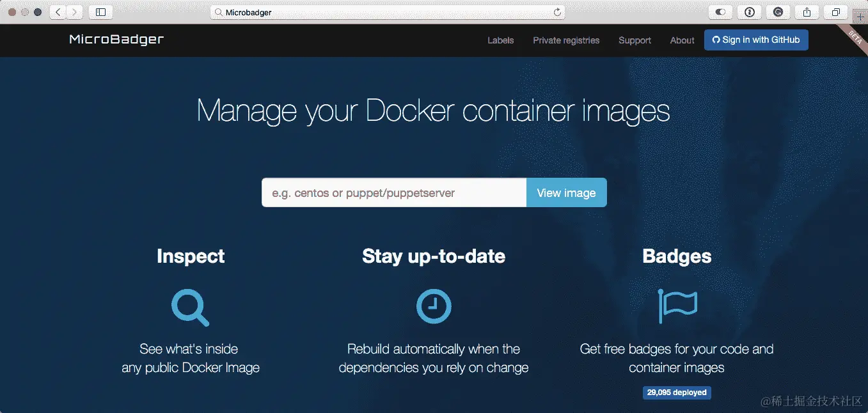Open Private registries nav item
This screenshot has height=413, width=868.
[x=567, y=40]
